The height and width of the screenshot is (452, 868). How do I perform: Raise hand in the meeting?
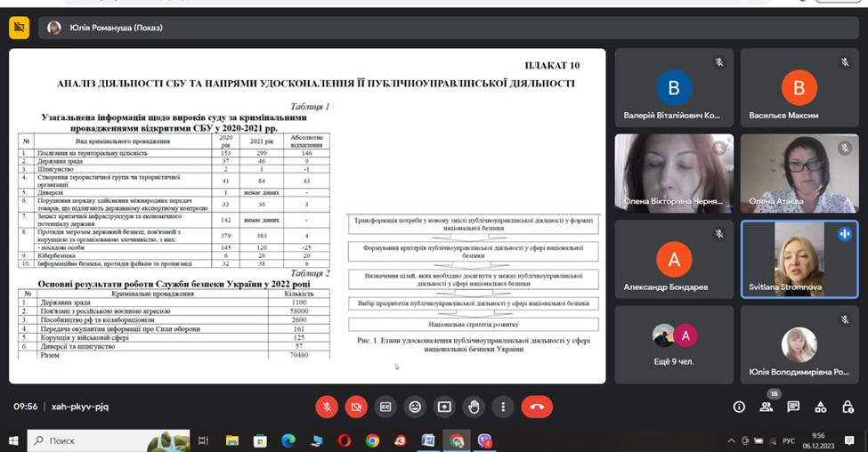[474, 408]
